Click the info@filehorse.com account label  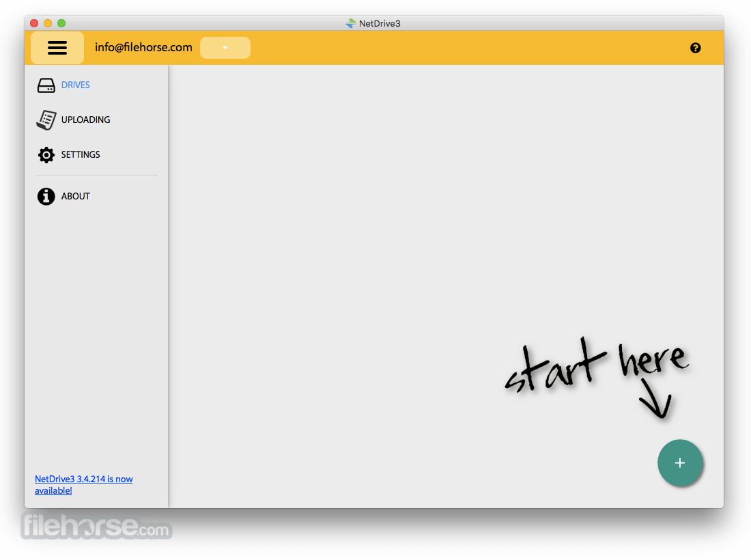click(143, 47)
